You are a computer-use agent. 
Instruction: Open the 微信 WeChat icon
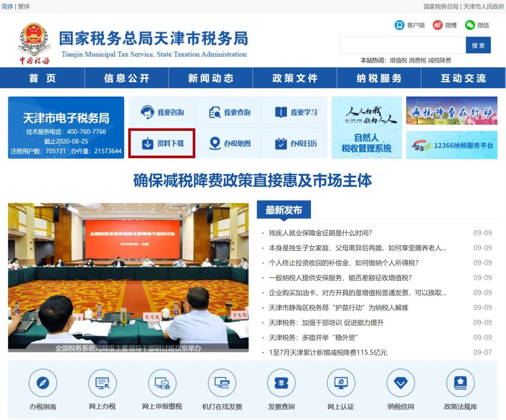point(470,25)
